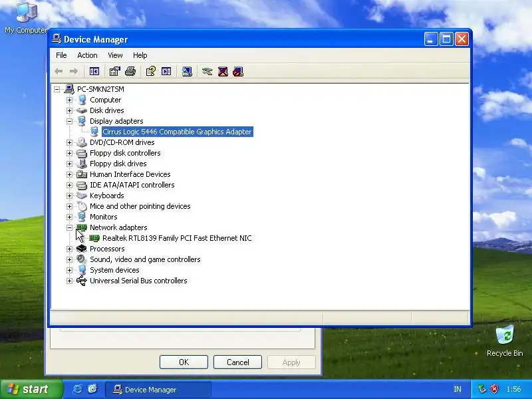Click the Sound, video and game controllers icon
Screen dimensions: 532x399
tap(81, 259)
